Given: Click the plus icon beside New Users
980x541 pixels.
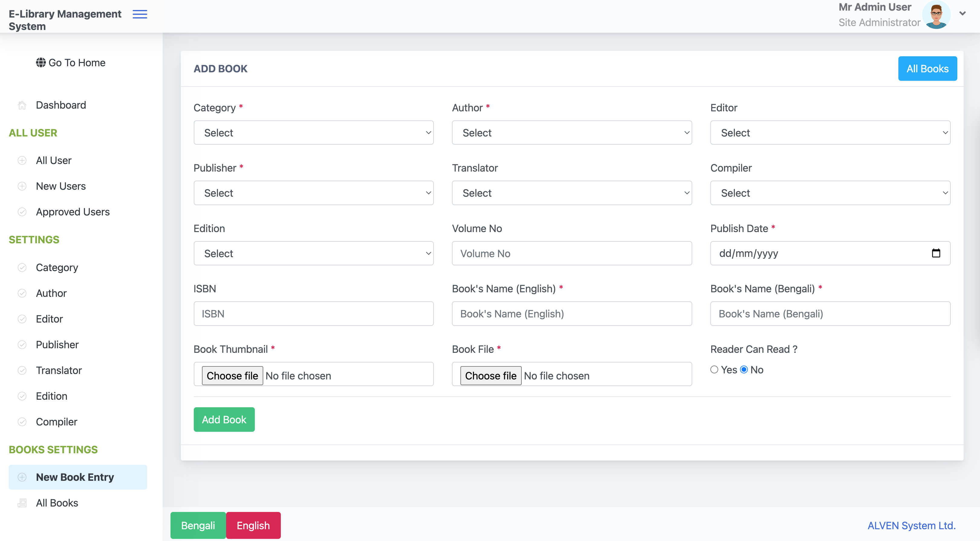Looking at the screenshot, I should 22,186.
